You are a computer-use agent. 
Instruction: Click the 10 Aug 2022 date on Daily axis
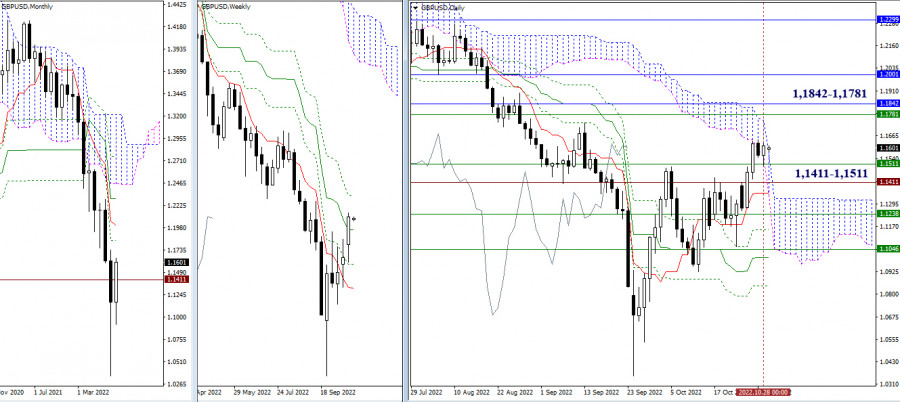click(x=472, y=392)
